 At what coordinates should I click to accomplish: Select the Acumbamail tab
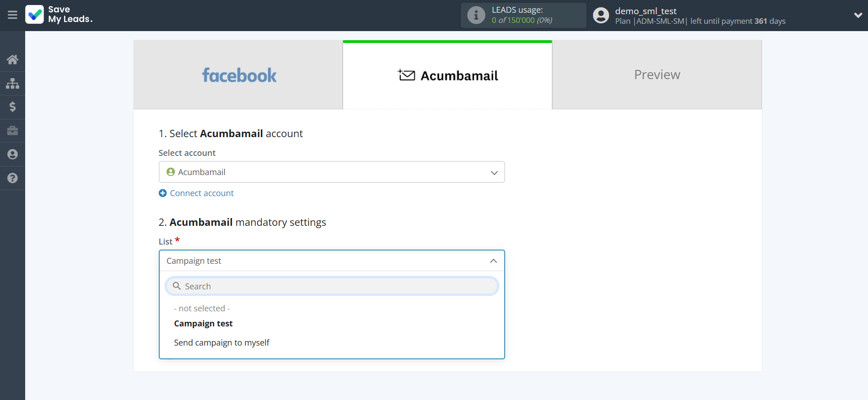click(x=447, y=75)
